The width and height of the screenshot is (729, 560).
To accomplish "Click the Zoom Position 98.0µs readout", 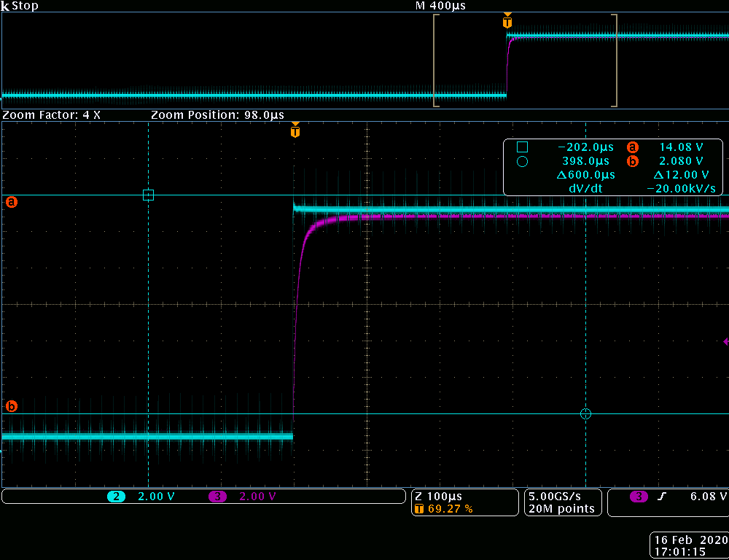I will click(x=217, y=115).
